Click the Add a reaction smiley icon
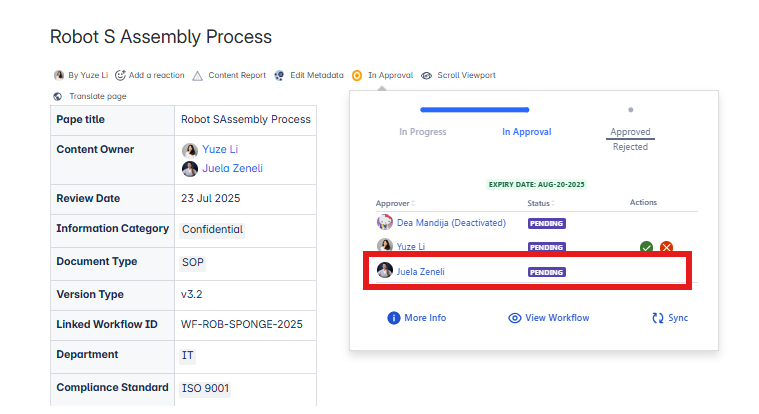This screenshot has width=759, height=414. click(x=121, y=75)
